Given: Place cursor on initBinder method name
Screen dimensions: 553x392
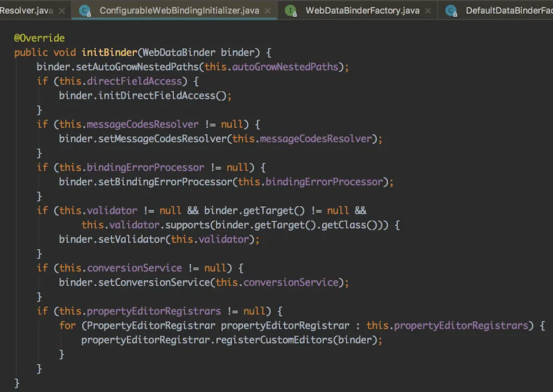Looking at the screenshot, I should pyautogui.click(x=109, y=53).
